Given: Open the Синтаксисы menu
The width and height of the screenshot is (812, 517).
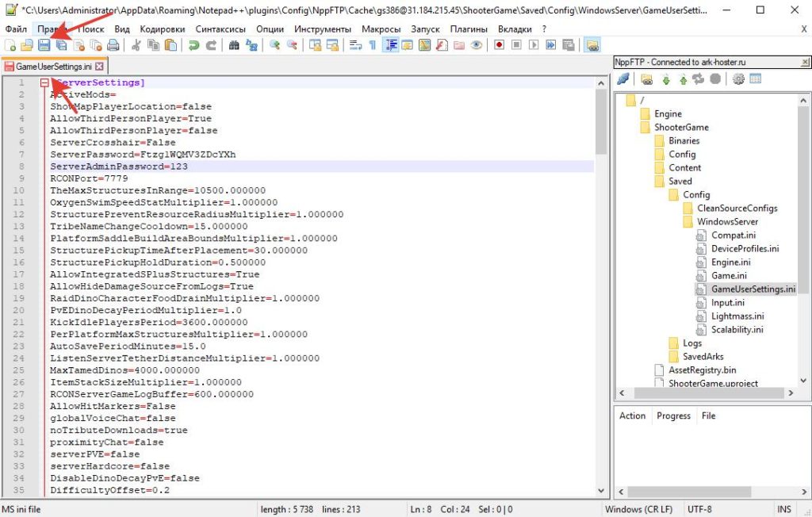Looking at the screenshot, I should tap(220, 29).
